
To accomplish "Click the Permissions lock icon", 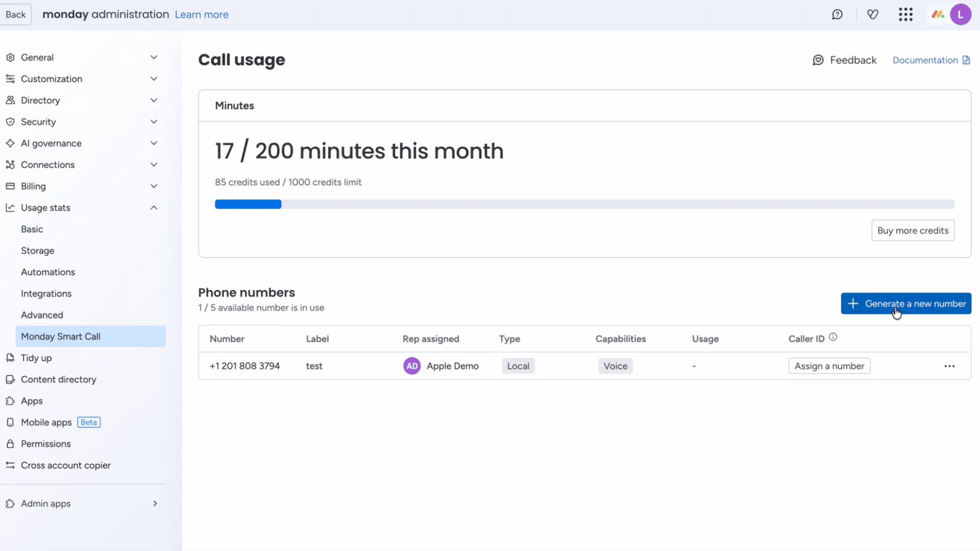I will (10, 444).
